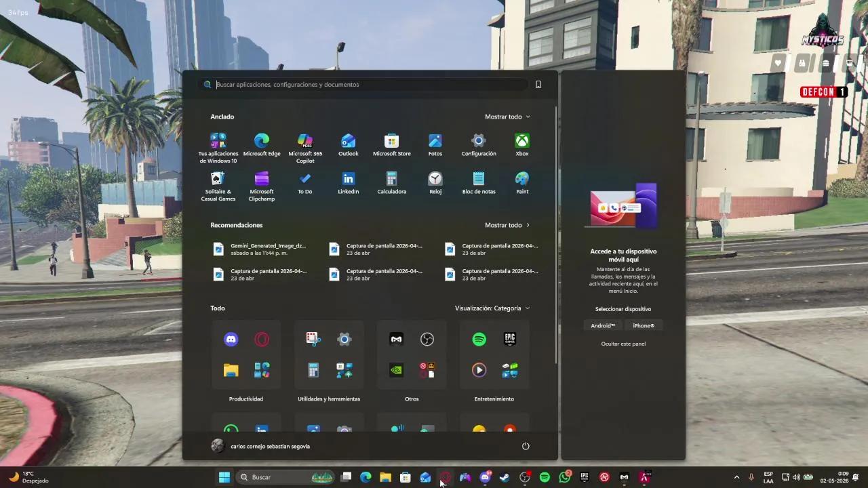Open the Reloj clock app
Viewport: 868px width, 488px height.
click(435, 182)
